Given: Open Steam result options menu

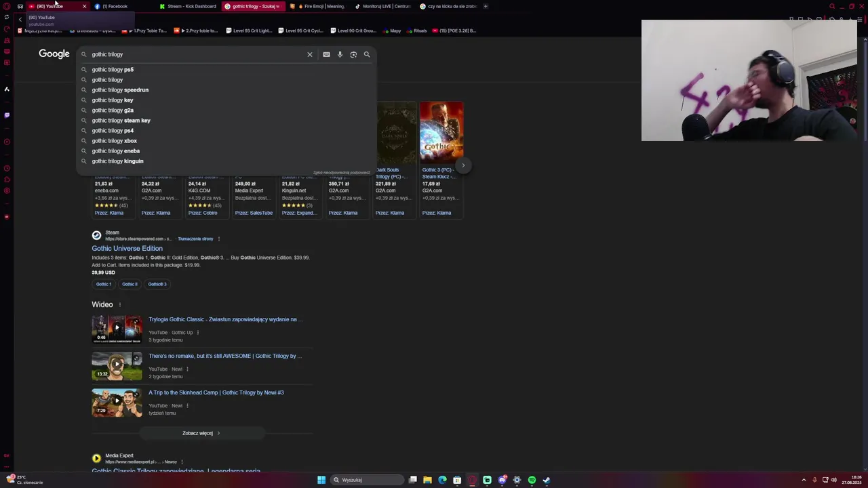Looking at the screenshot, I should (218, 239).
